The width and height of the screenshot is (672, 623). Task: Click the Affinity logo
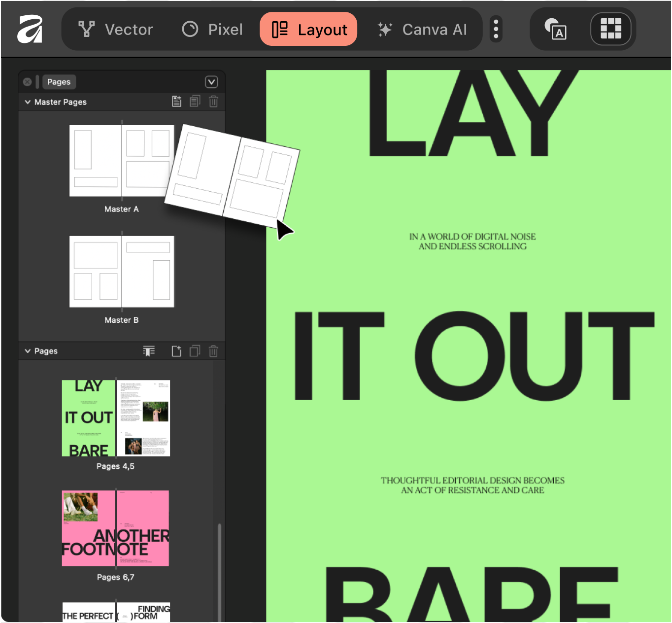click(30, 29)
